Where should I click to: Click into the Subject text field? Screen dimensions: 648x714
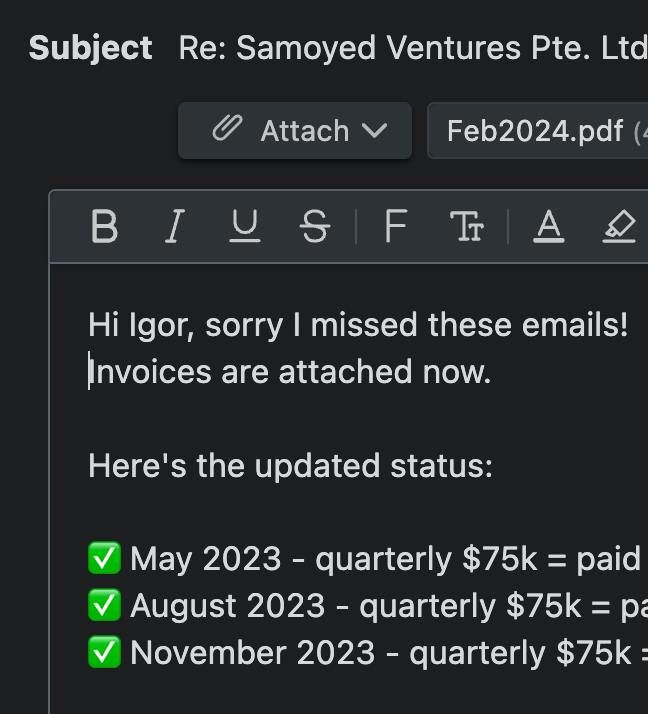point(412,48)
